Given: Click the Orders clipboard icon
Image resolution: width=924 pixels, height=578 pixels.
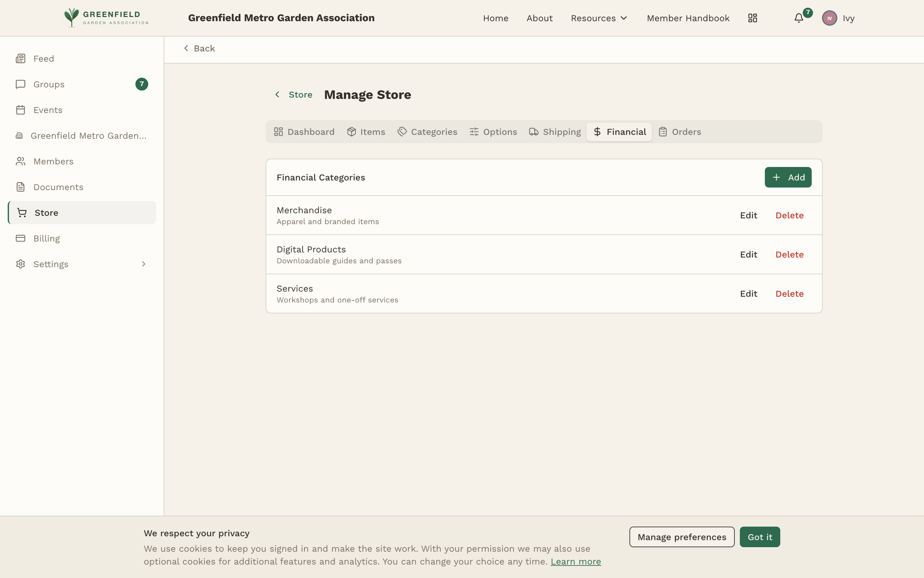Looking at the screenshot, I should (663, 132).
